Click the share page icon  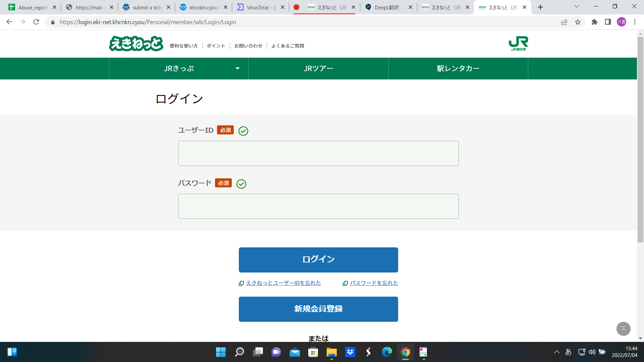click(x=564, y=22)
